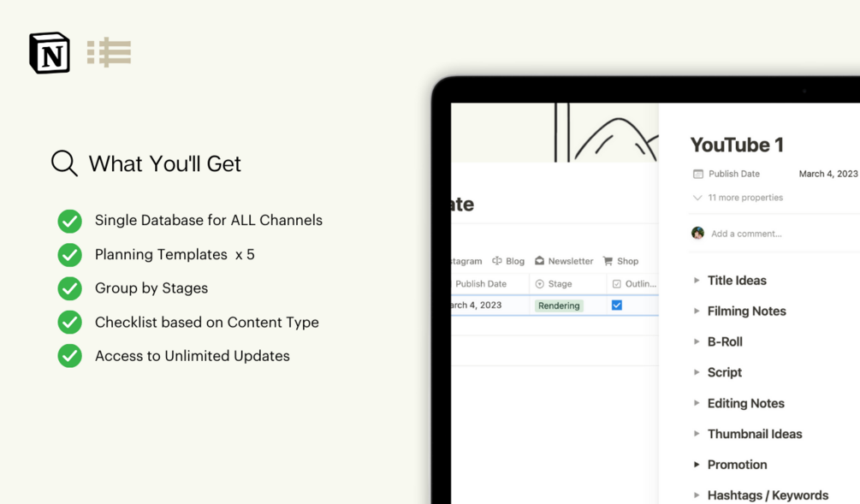860x504 pixels.
Task: Click the green check next to Single Database
Action: coord(69,221)
